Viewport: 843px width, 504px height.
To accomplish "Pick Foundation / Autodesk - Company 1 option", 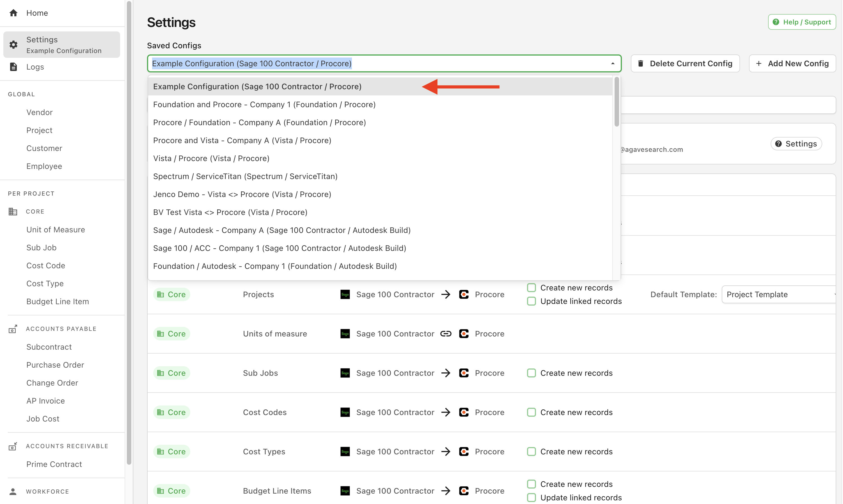I will (x=380, y=266).
